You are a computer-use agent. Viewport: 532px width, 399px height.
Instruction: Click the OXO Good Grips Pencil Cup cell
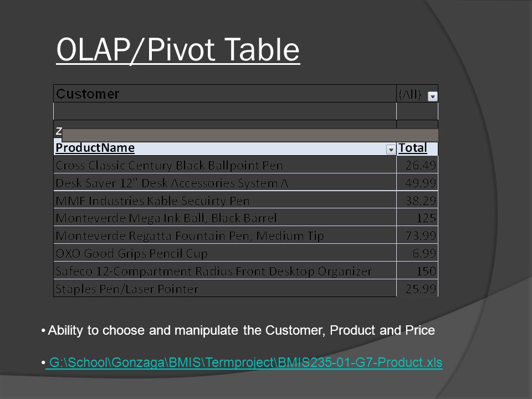[x=224, y=253]
